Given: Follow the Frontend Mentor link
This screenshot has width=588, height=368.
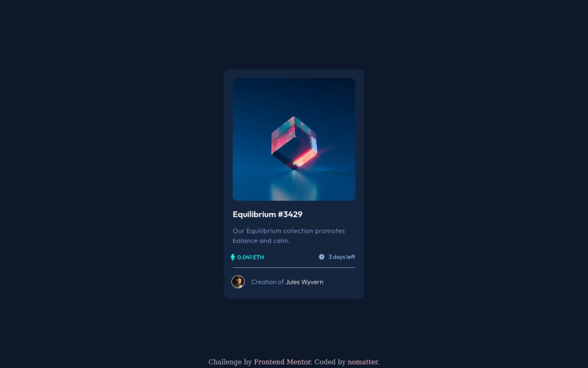Looking at the screenshot, I should pyautogui.click(x=282, y=362).
